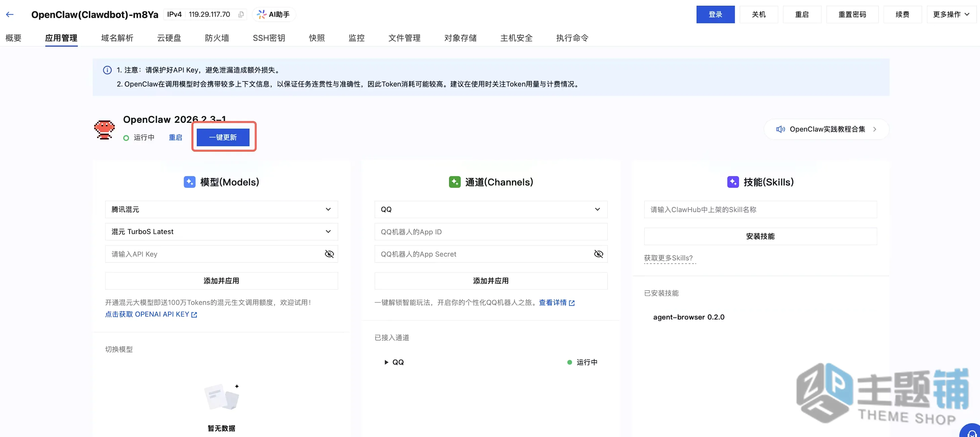980x437 pixels.
Task: Go to the 快照 tab
Action: [316, 38]
